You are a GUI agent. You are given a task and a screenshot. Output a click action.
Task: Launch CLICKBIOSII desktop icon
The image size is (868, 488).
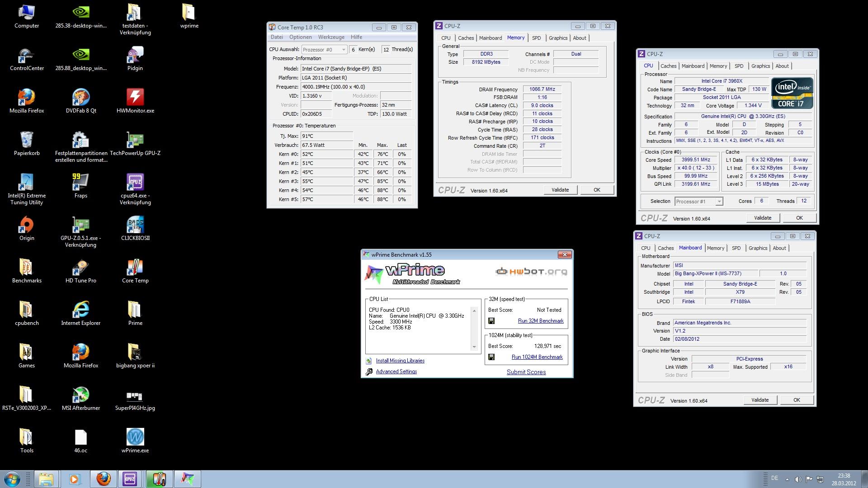tap(135, 229)
